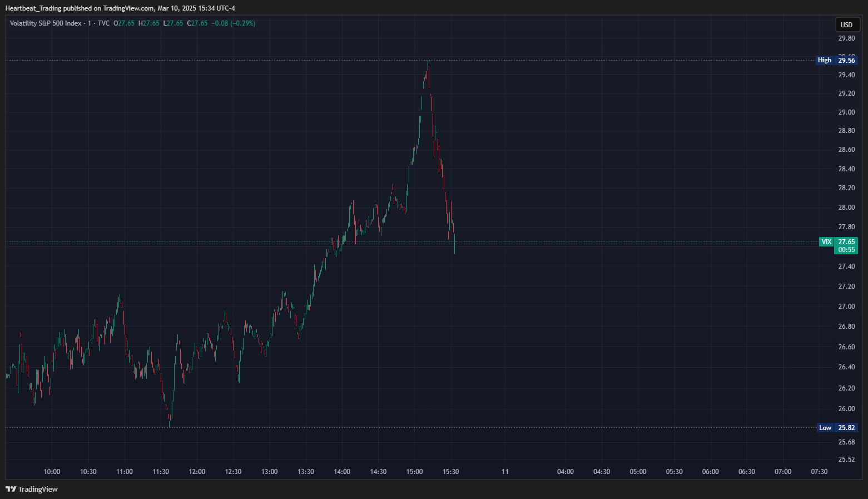Click the 00:55 bar countdown timer
This screenshot has width=868, height=499.
pos(846,250)
